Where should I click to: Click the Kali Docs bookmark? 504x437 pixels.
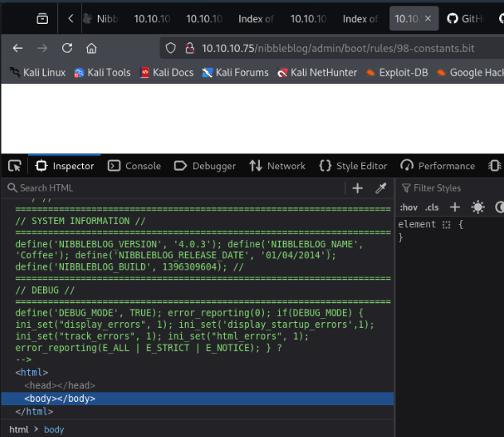pyautogui.click(x=167, y=73)
